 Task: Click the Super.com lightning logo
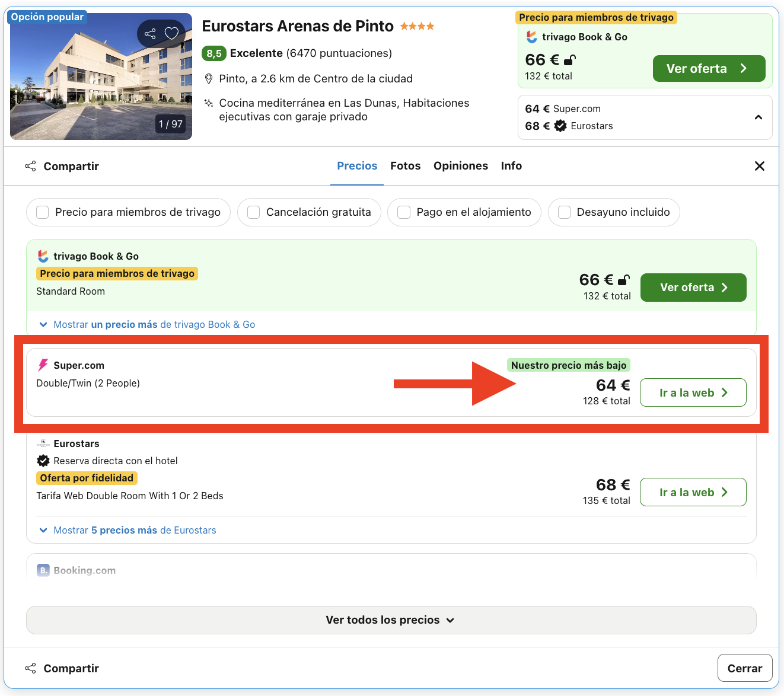click(x=43, y=365)
